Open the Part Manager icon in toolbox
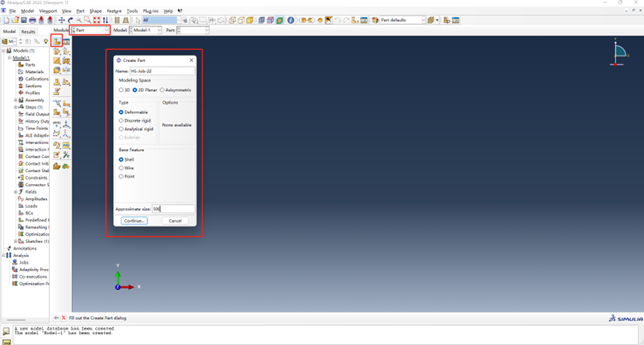This screenshot has height=345, width=644. (66, 41)
